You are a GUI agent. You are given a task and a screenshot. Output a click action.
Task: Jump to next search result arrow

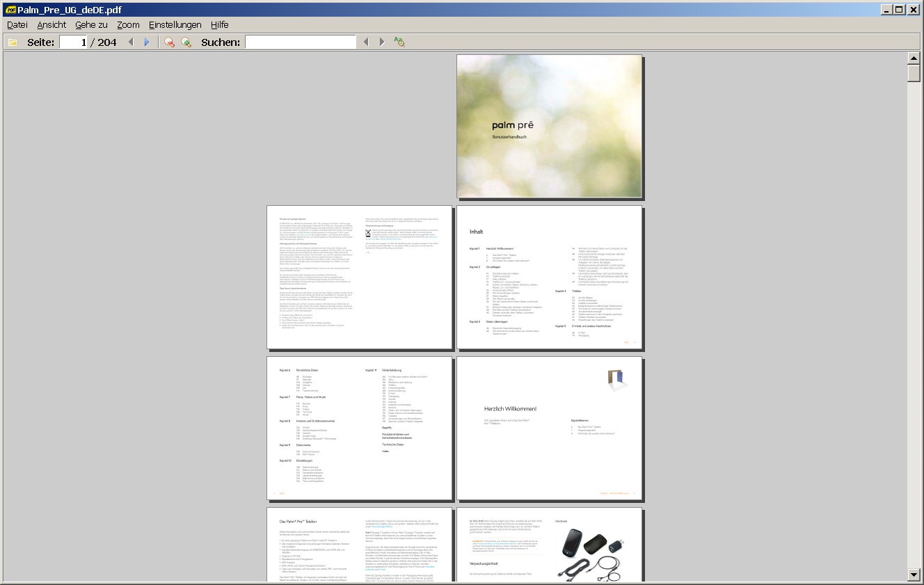tap(381, 41)
